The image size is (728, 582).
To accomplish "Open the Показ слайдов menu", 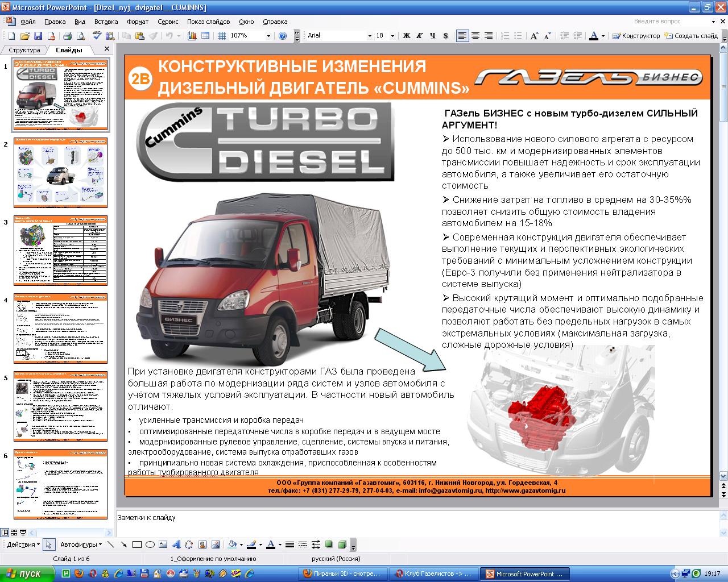I will coord(208,22).
